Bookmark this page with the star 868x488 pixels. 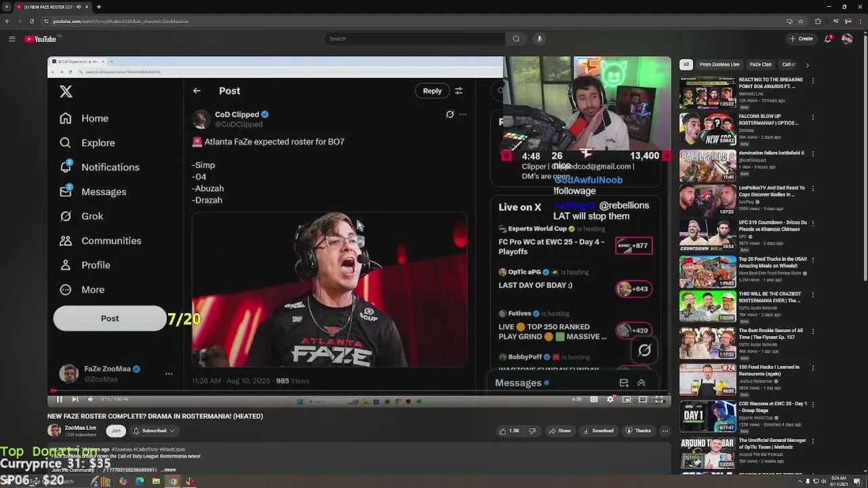(801, 21)
